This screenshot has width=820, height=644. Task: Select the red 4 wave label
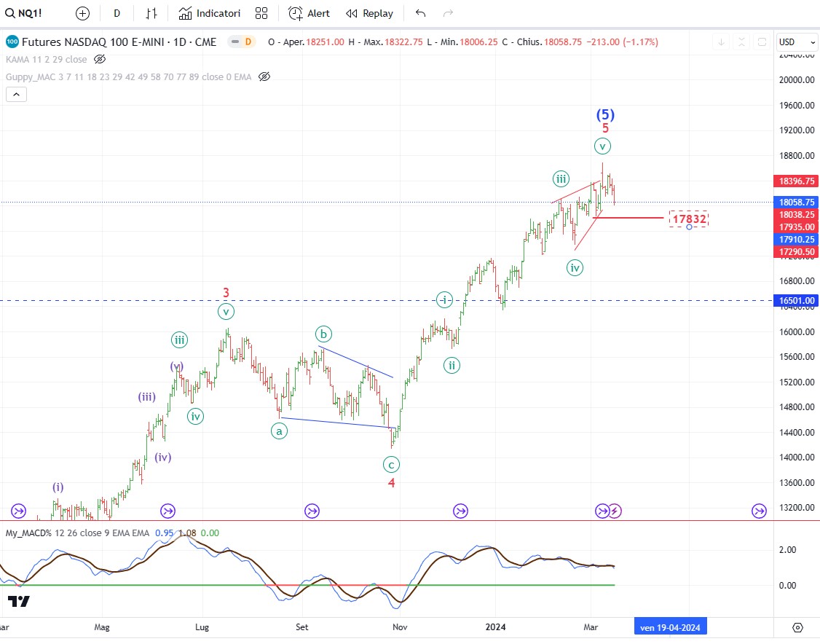point(391,482)
